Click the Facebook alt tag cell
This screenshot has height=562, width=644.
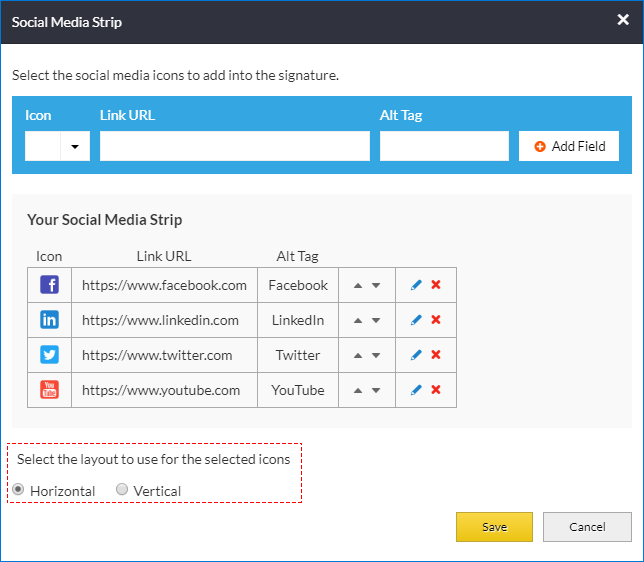click(298, 285)
